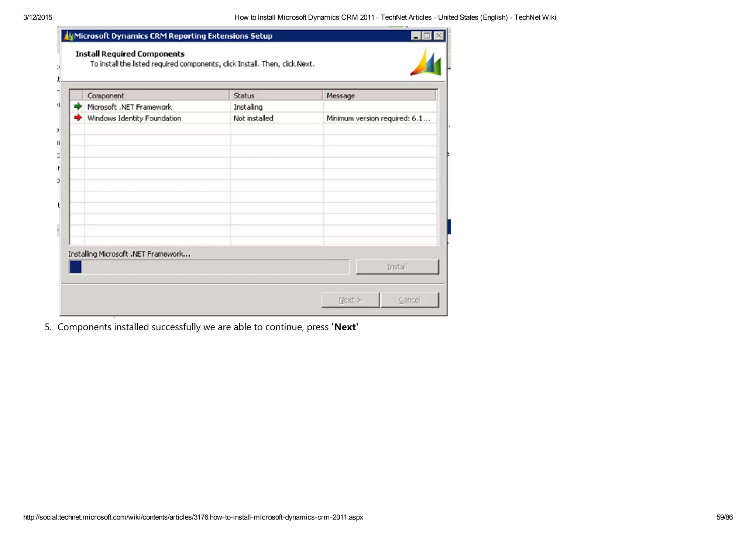This screenshot has width=756, height=535.
Task: Cancel the Reporting Extensions setup
Action: (410, 300)
